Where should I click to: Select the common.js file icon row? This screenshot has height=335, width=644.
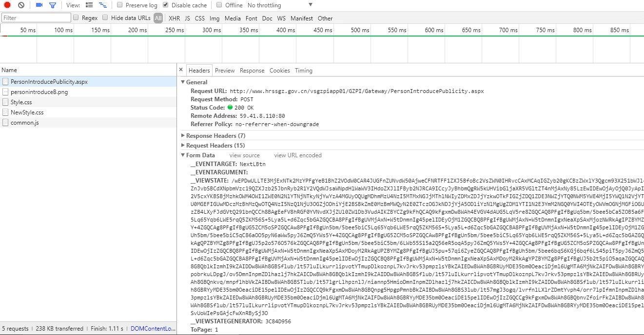[x=6, y=123]
